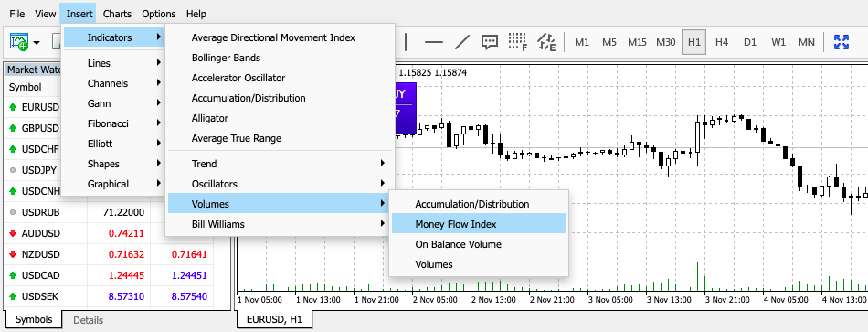The image size is (868, 332).
Task: Expand the Gann submenu
Action: pos(114,103)
